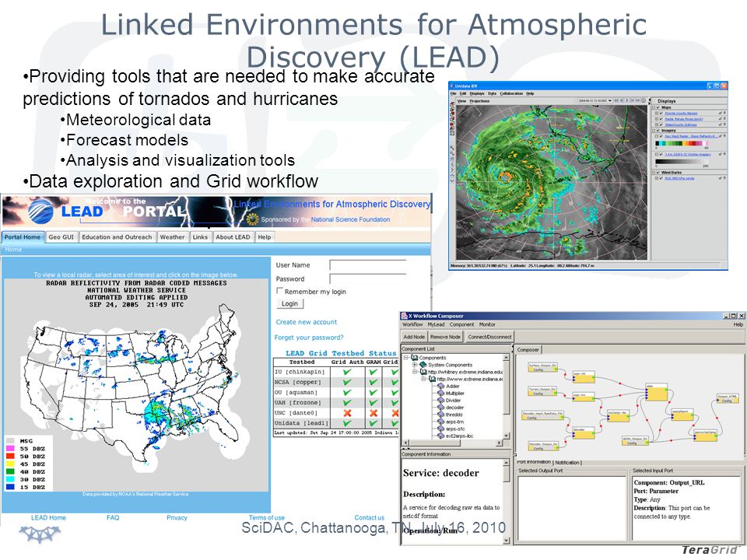The image size is (747, 560).
Task: Open the IDV time selector dropdown
Action: click(595, 101)
